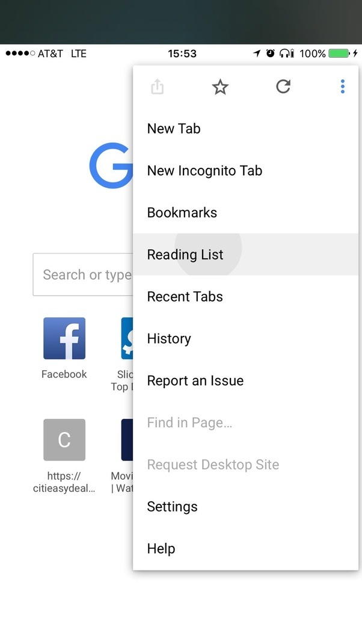Reload the current page

(283, 87)
